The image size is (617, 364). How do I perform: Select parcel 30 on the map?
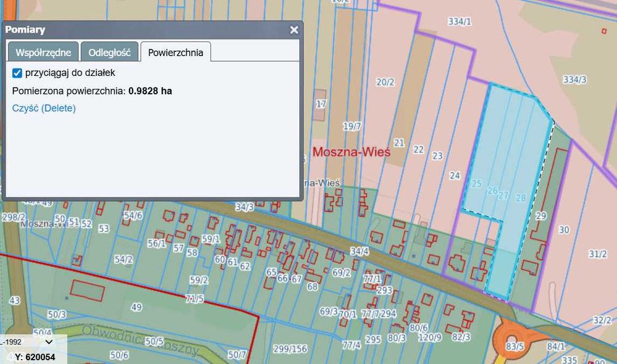point(564,230)
